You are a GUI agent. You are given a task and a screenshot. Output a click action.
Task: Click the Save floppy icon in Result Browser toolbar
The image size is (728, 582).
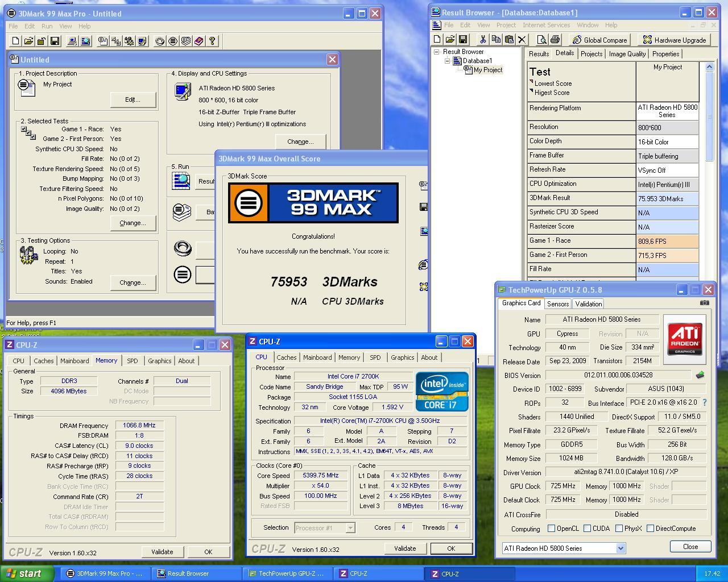click(x=463, y=40)
